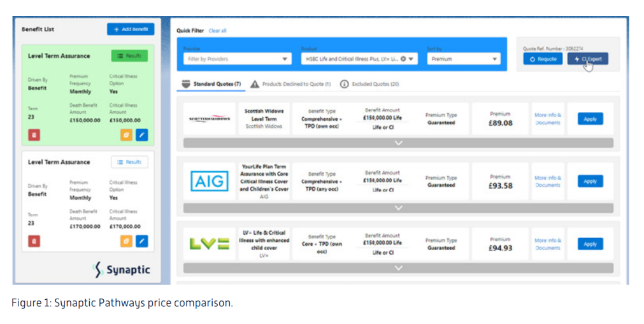Screen dimensions: 644x324
Task: Click the Benefit List heading
Action: (x=38, y=29)
